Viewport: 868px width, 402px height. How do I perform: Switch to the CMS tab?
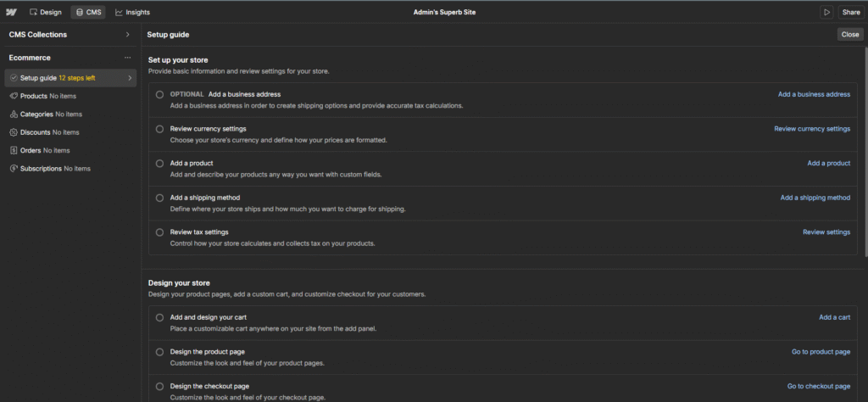point(88,12)
